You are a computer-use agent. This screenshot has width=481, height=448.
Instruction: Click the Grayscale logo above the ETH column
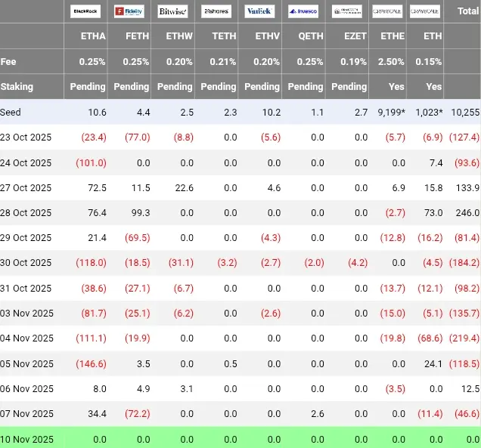click(426, 11)
